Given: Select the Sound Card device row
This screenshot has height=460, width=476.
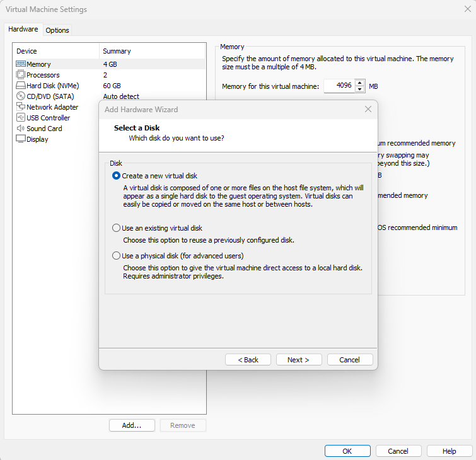Looking at the screenshot, I should coord(57,129).
